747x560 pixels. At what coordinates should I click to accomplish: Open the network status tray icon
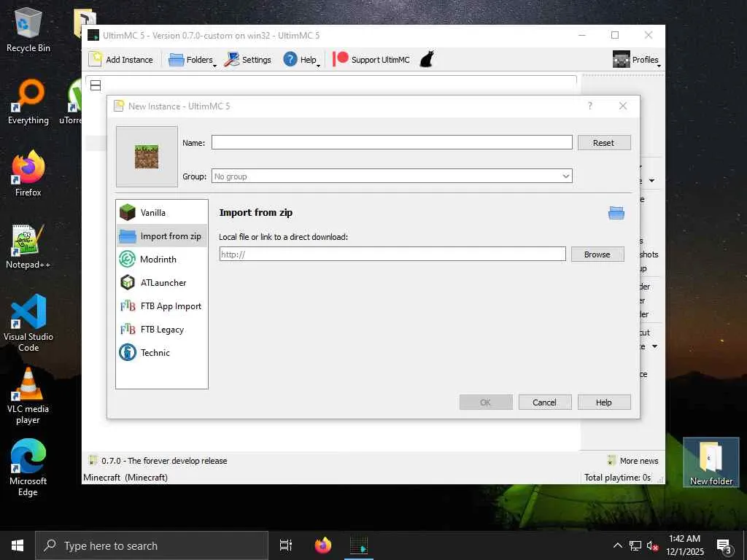635,545
